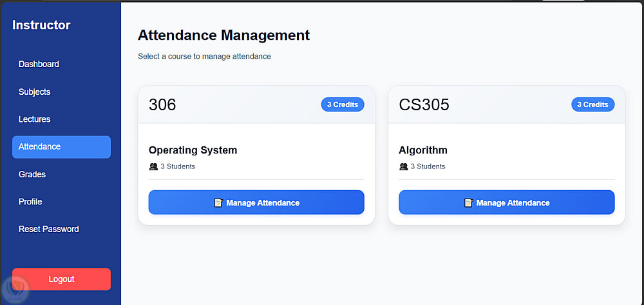Click students icon on Operating System card
Image resolution: width=644 pixels, height=305 pixels.
coord(153,166)
